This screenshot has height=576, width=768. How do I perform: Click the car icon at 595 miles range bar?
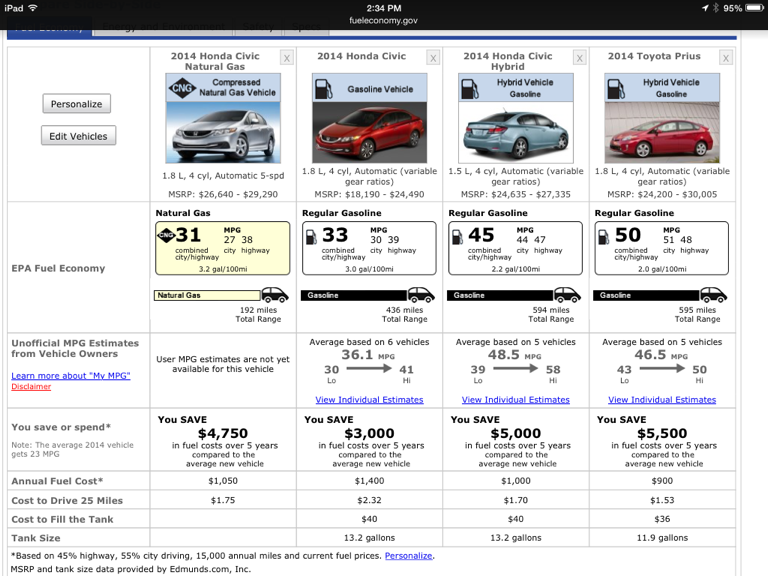pos(714,295)
